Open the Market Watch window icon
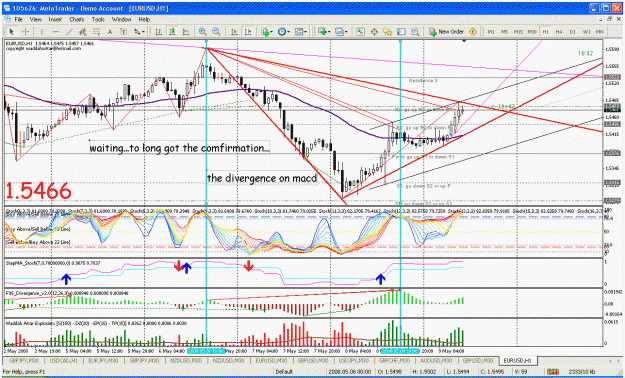 click(x=360, y=32)
